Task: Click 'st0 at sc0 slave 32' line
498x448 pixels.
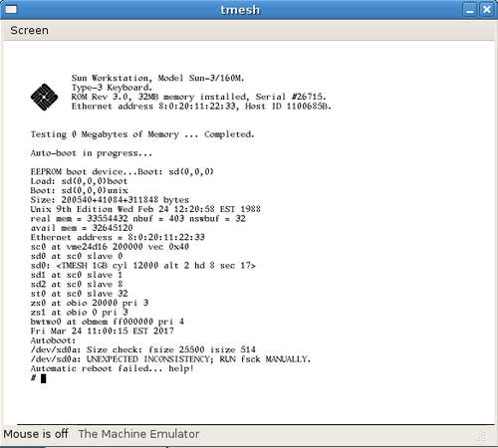Action: coord(79,294)
